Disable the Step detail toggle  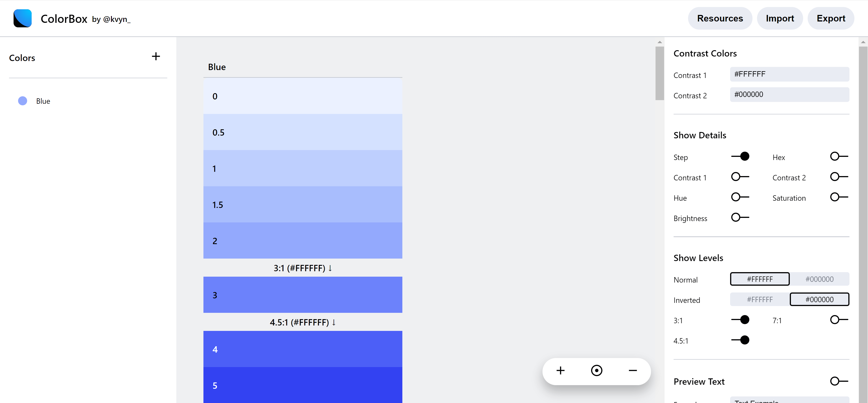click(740, 157)
